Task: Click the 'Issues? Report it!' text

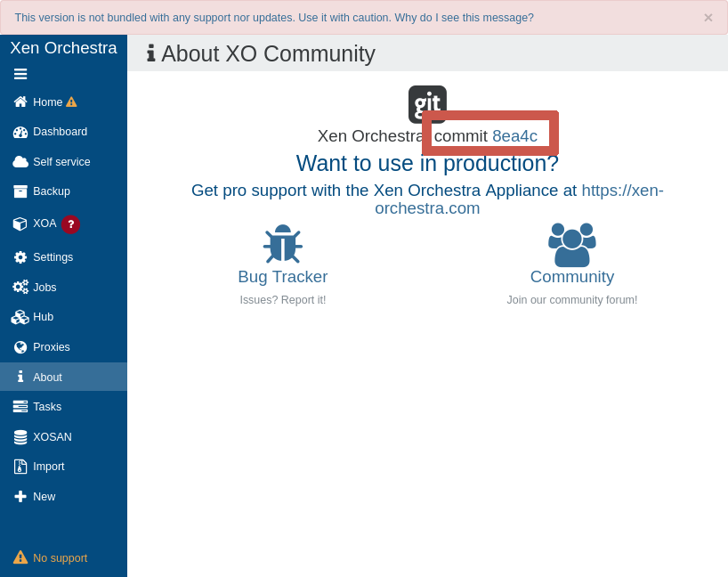Action: 283,300
